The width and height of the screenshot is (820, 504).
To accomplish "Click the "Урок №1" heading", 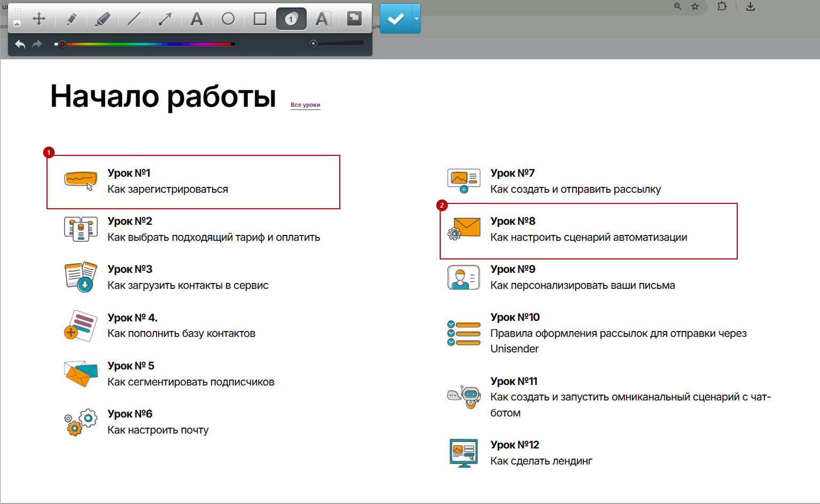I will 129,173.
